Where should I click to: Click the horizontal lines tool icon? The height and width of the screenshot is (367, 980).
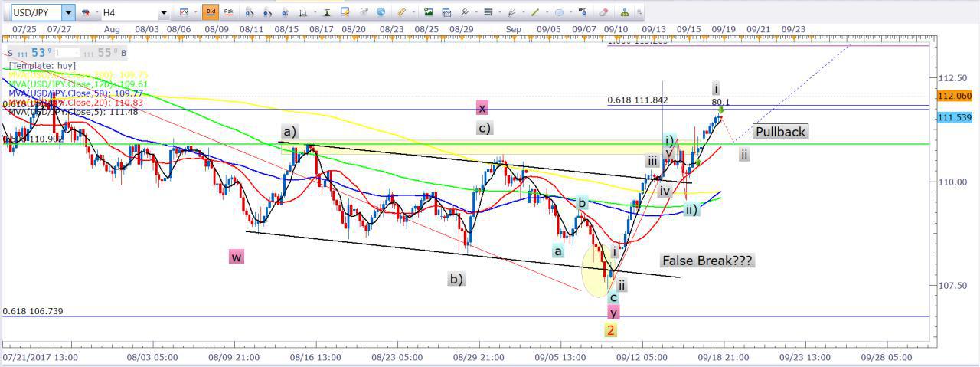coord(487,12)
